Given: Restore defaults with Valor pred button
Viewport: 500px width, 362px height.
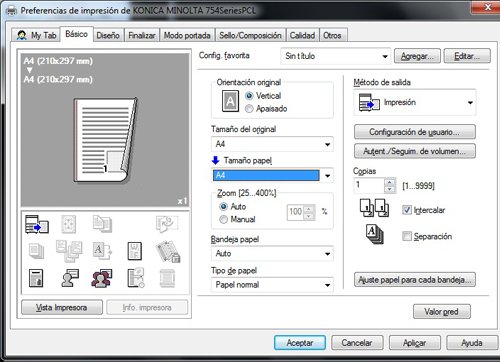Looking at the screenshot, I should click(442, 312).
